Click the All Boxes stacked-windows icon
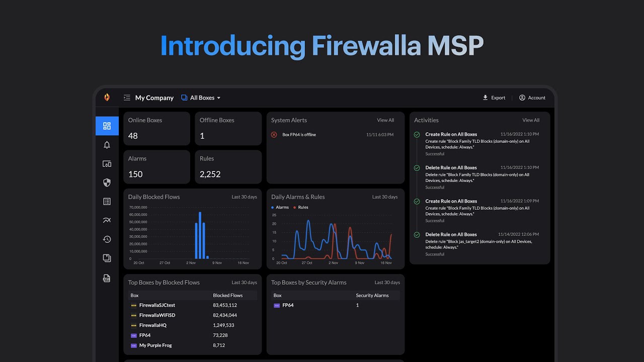Screen dimensions: 644x362 [x=184, y=98]
